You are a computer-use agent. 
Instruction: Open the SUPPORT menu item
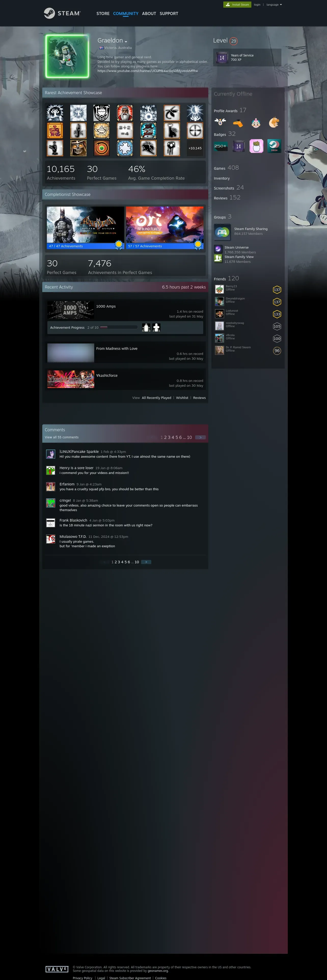pyautogui.click(x=169, y=13)
